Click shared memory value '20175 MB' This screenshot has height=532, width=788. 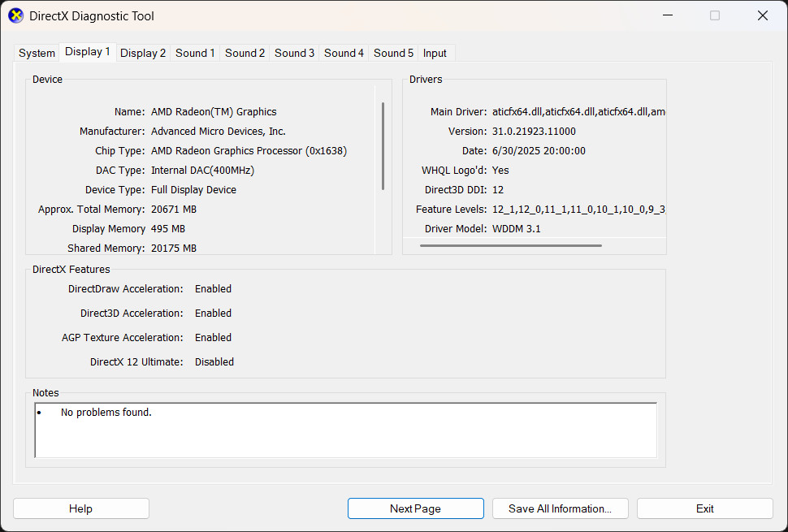click(174, 249)
